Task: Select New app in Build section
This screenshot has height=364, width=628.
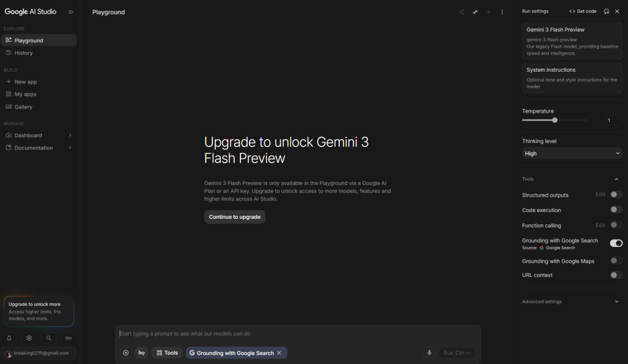Action: (x=39, y=82)
